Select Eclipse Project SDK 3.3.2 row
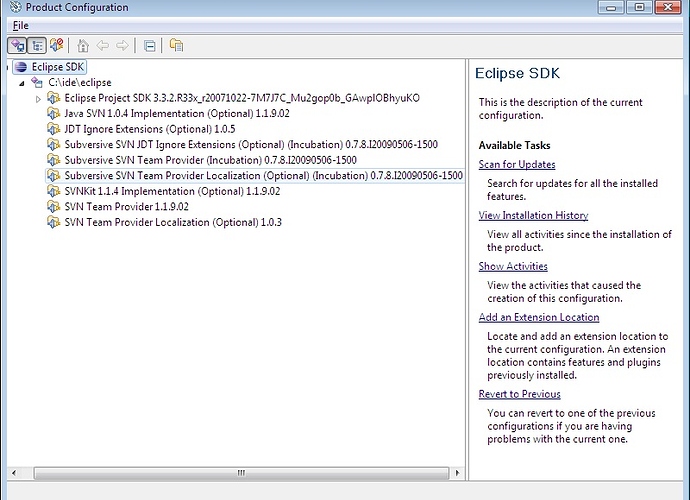 pos(242,98)
